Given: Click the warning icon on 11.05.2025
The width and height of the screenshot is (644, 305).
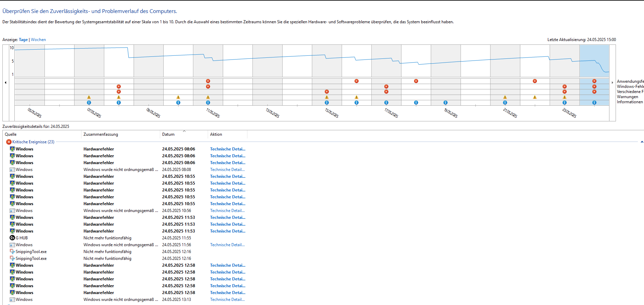Looking at the screenshot, I should click(x=208, y=97).
